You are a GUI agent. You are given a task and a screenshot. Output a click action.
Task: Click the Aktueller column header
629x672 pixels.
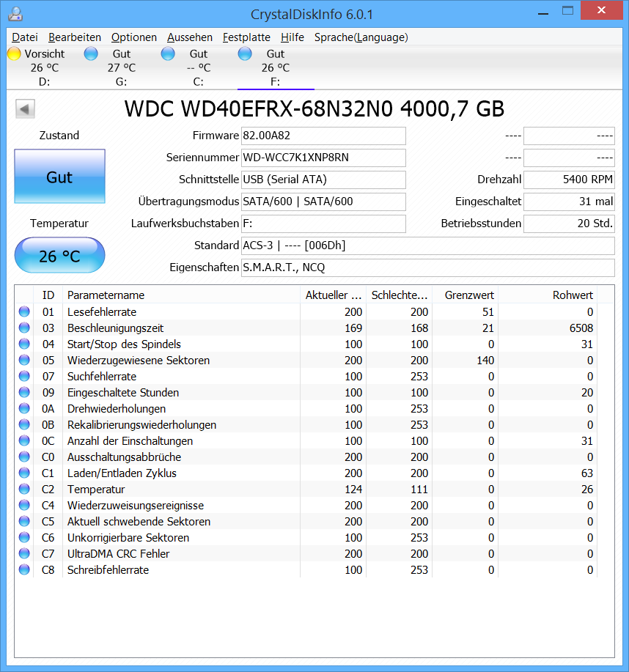click(x=333, y=295)
